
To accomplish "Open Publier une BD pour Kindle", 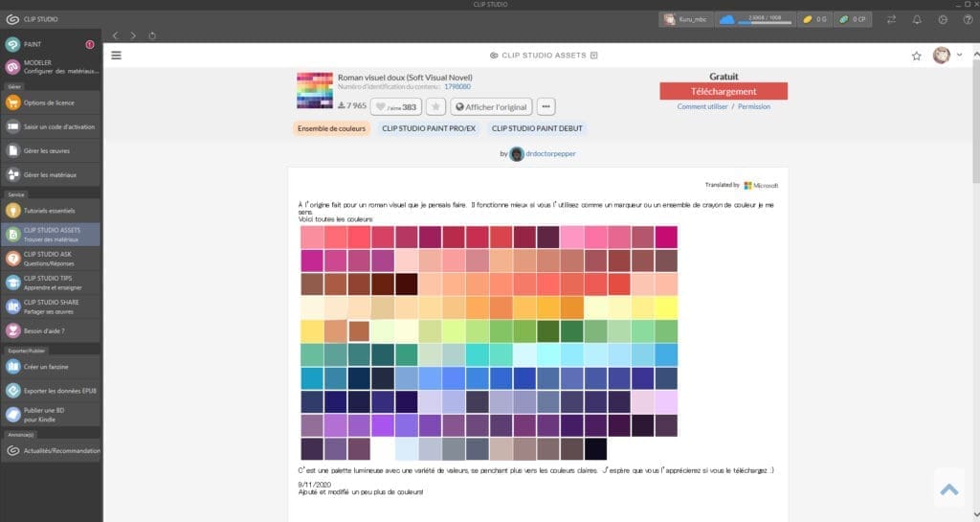I will click(50, 415).
